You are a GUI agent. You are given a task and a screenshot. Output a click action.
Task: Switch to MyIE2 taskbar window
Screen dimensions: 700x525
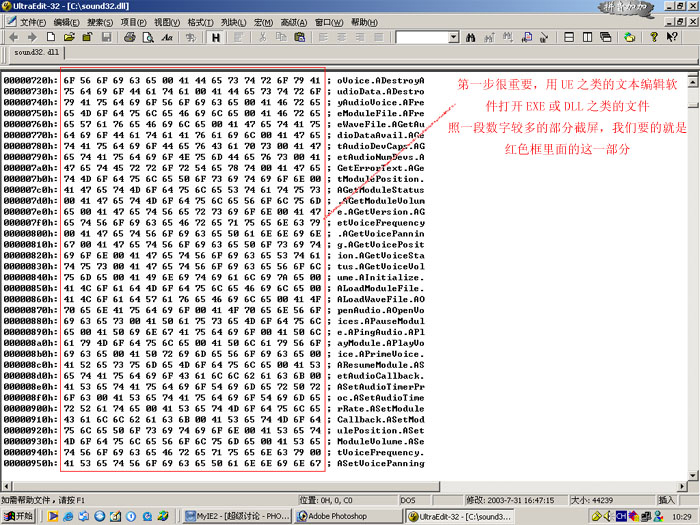click(x=237, y=517)
